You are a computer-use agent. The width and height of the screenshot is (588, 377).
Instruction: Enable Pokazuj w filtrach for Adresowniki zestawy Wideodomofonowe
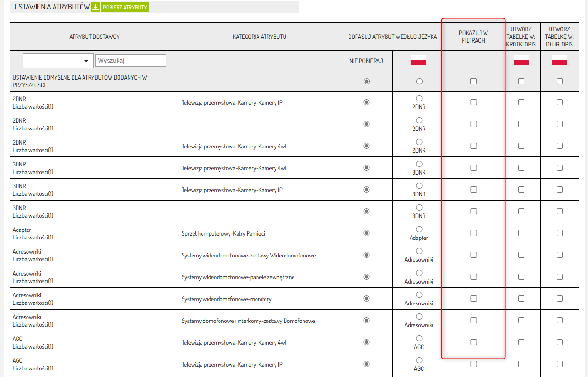[473, 255]
